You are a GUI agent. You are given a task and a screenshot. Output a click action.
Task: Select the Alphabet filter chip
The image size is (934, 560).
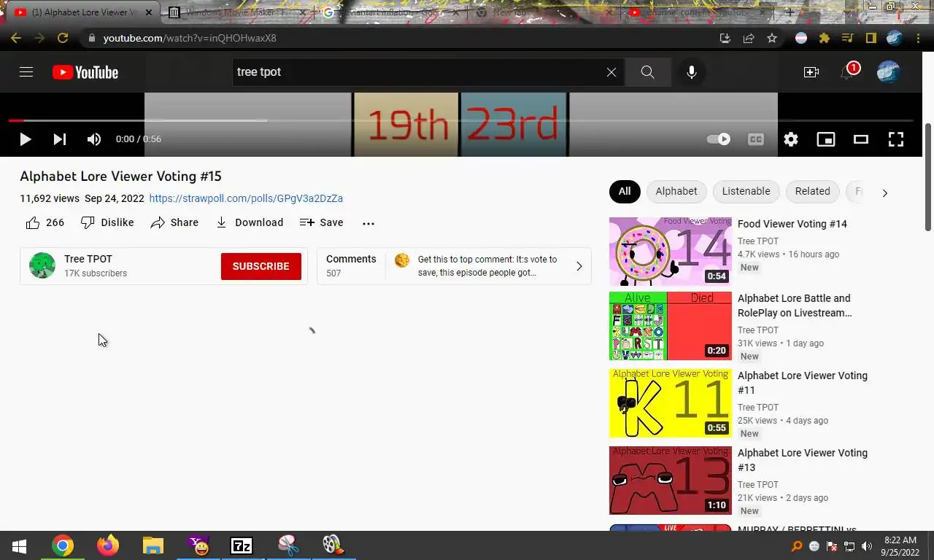coord(676,191)
